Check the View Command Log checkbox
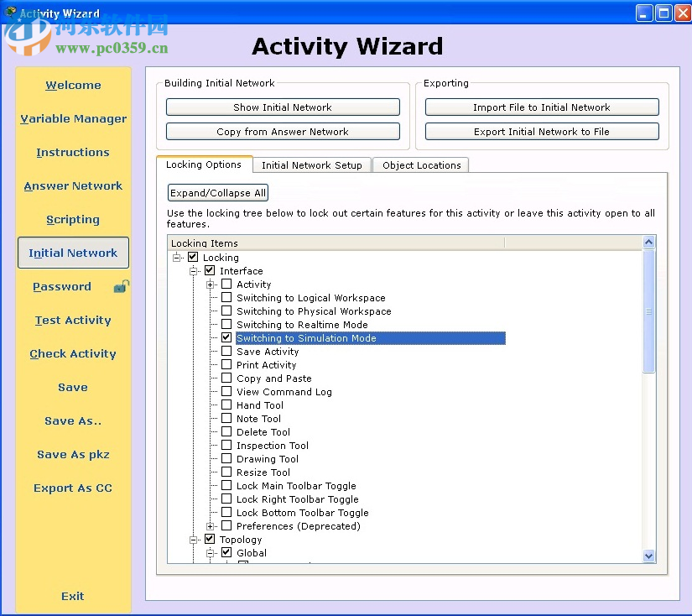692x616 pixels. point(226,391)
